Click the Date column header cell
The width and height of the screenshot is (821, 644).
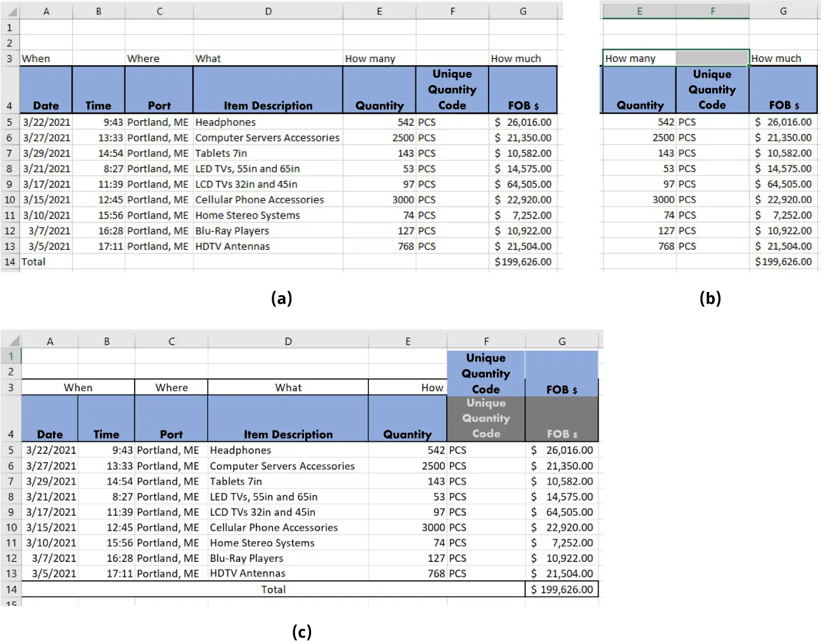click(46, 89)
